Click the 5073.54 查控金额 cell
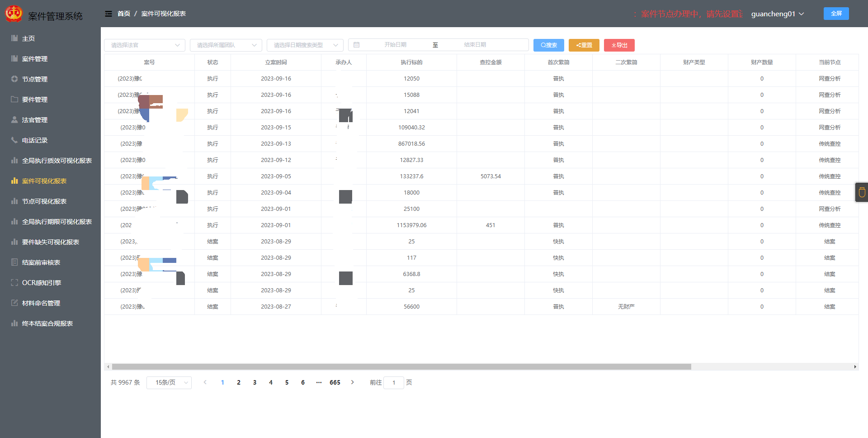This screenshot has width=868, height=438. click(491, 176)
